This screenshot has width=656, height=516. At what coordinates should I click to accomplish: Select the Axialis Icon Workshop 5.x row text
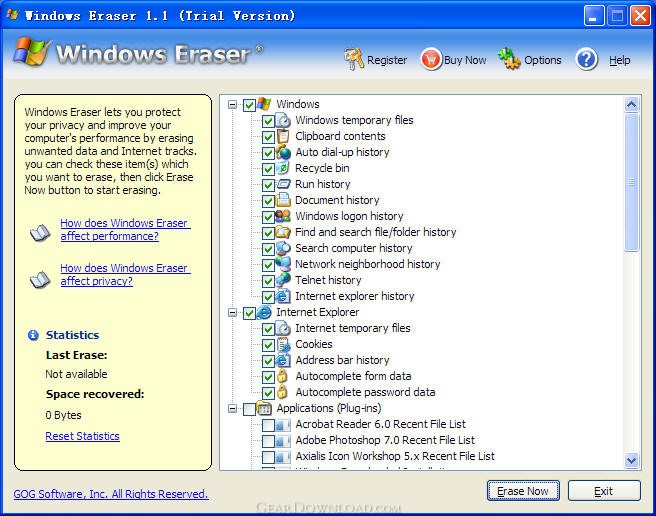pyautogui.click(x=395, y=456)
